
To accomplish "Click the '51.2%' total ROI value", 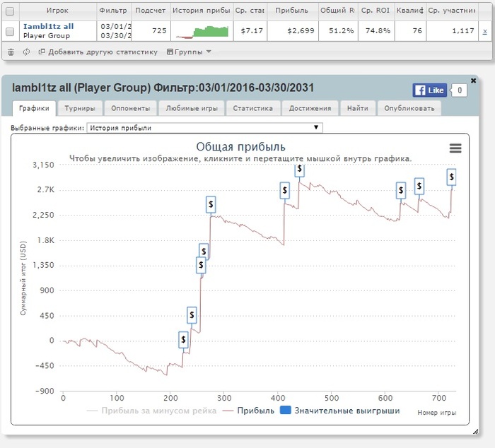I will [342, 31].
